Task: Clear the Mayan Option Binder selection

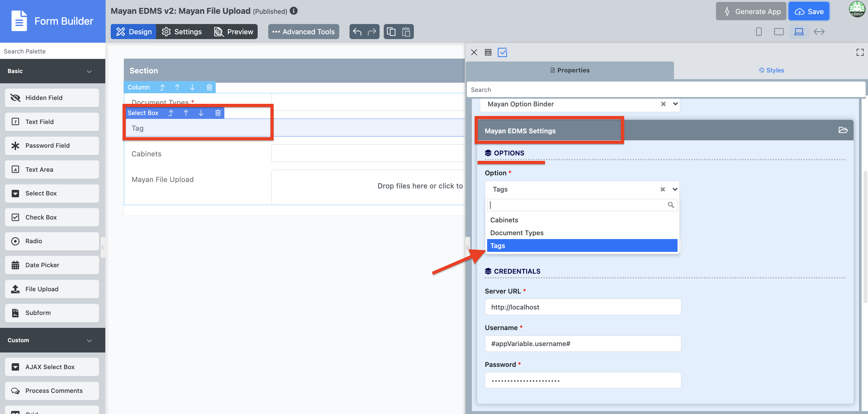Action: coord(663,104)
